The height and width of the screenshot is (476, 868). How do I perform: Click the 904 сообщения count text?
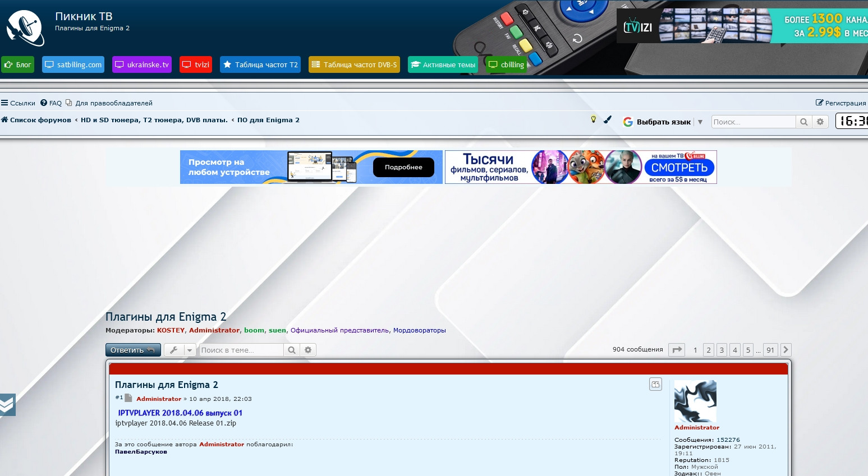[x=638, y=349]
